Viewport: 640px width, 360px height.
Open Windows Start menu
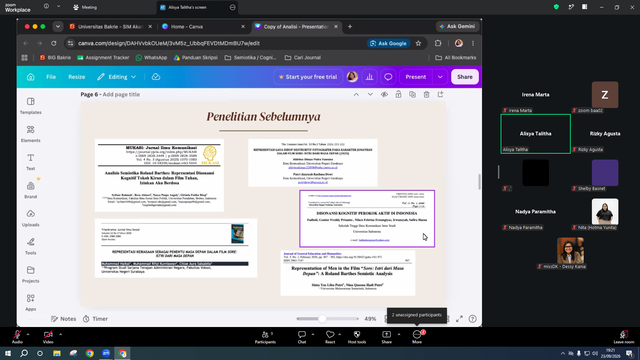coord(8,353)
